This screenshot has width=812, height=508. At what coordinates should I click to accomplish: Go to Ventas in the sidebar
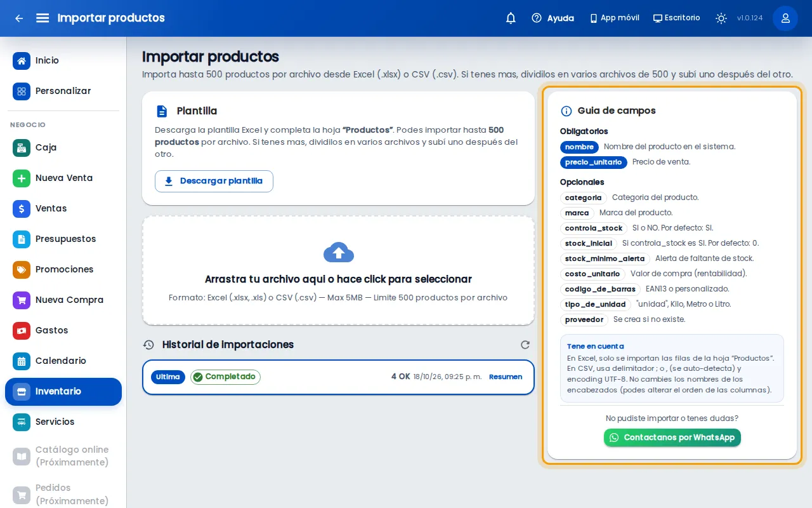click(x=63, y=209)
